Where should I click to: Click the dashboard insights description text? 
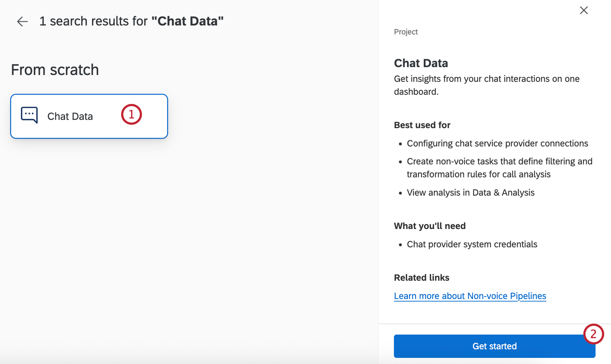[x=486, y=85]
